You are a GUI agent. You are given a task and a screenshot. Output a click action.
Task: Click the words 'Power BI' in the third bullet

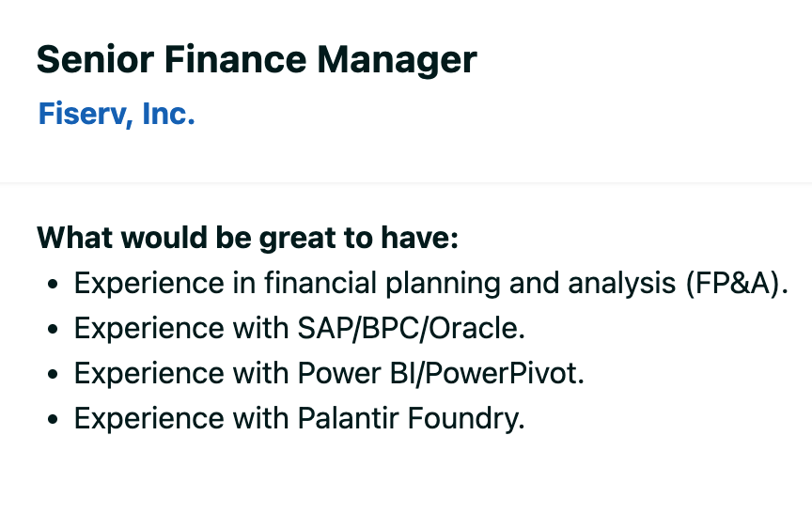click(357, 373)
